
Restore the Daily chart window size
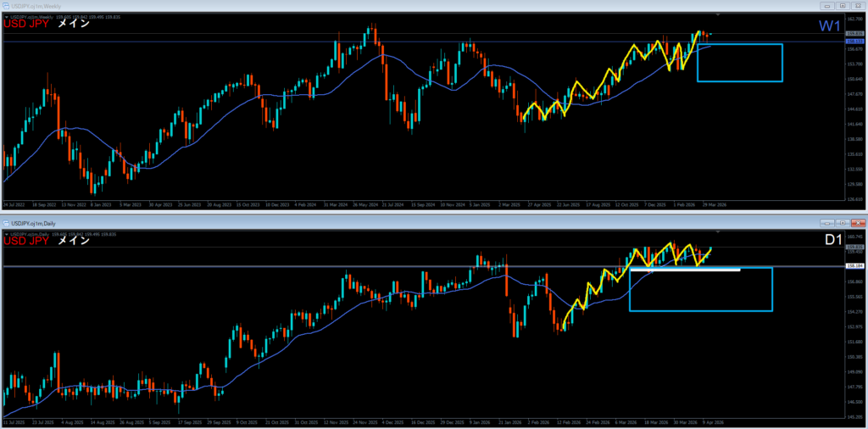[843, 222]
